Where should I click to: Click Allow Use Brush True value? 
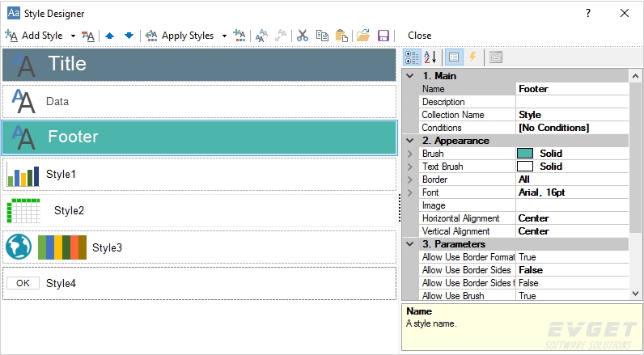coord(572,295)
